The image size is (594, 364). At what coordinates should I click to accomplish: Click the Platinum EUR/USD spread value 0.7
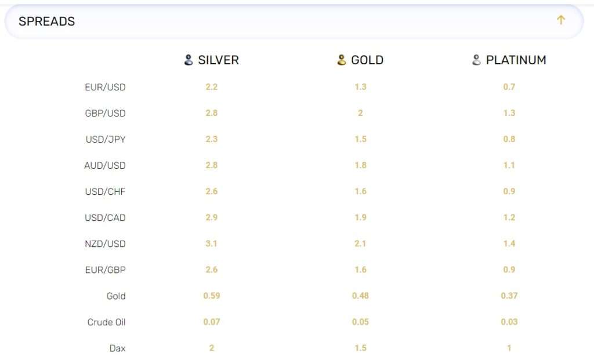point(509,86)
